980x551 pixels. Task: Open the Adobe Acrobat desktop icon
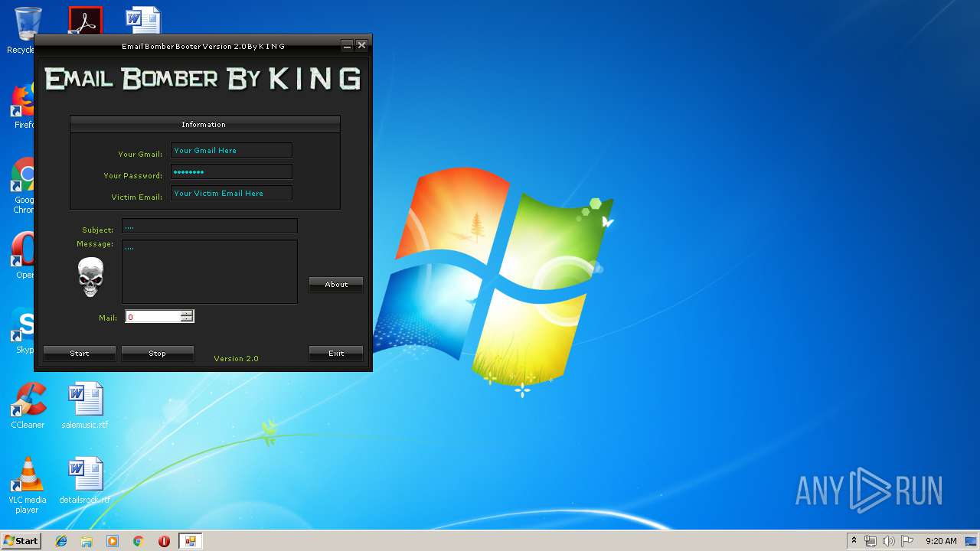(x=85, y=20)
